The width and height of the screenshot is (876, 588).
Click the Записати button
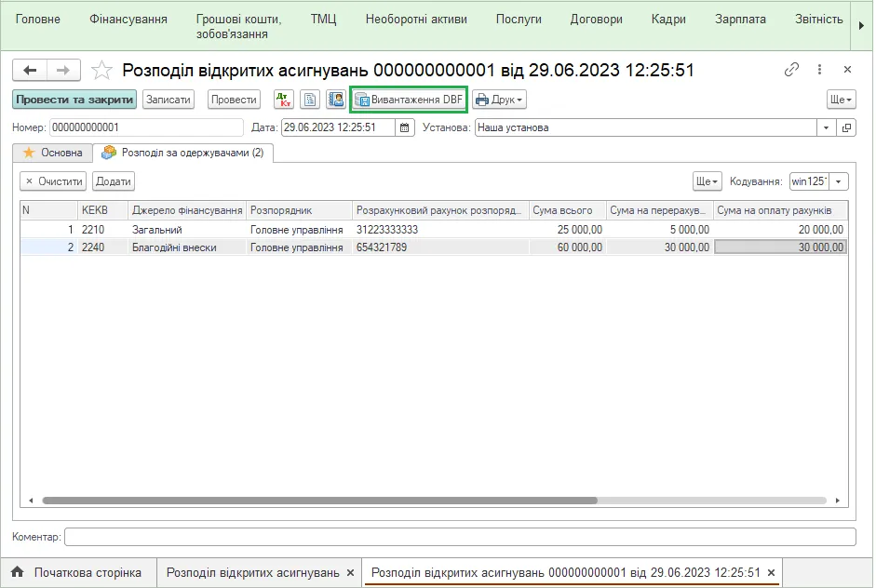tap(168, 100)
